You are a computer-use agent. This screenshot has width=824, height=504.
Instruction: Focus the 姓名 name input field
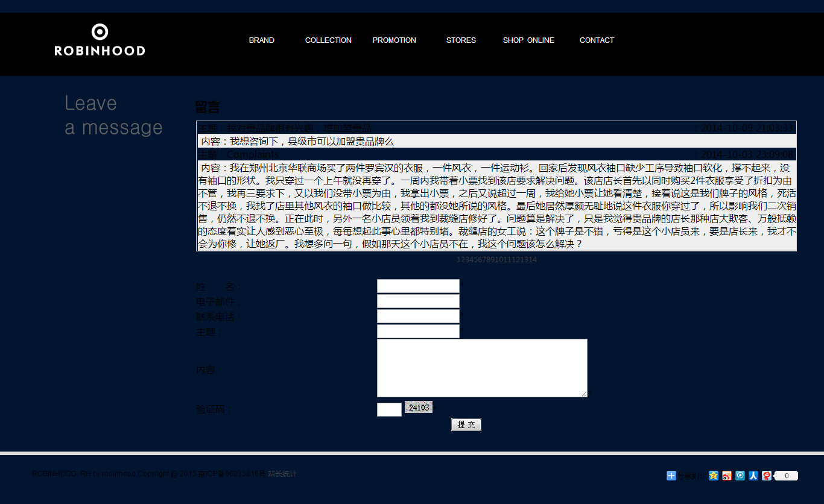pyautogui.click(x=418, y=286)
